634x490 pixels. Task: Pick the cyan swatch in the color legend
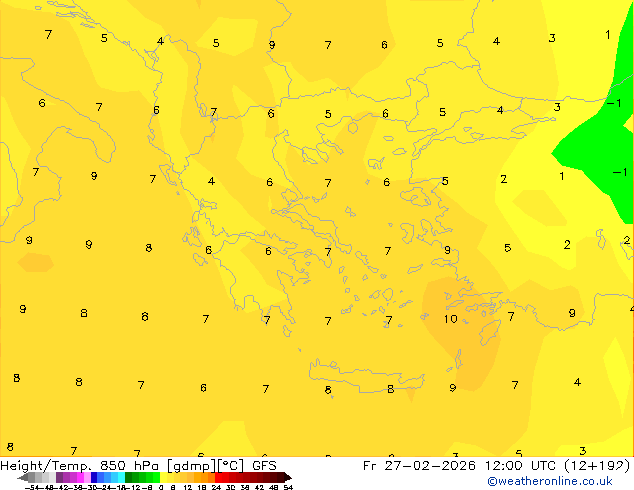122,477
